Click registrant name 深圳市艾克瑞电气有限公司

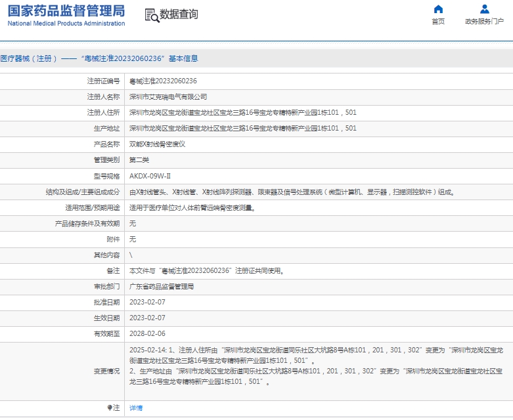168,96
